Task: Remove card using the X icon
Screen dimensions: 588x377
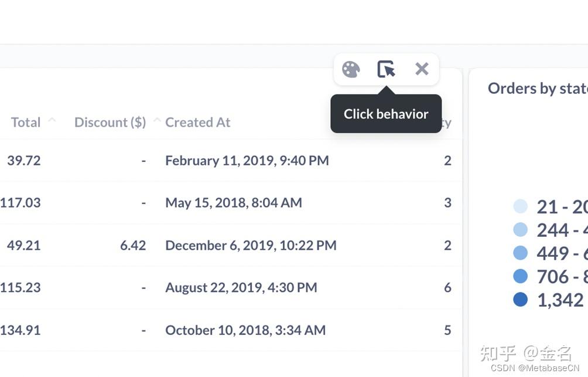Action: pyautogui.click(x=422, y=69)
